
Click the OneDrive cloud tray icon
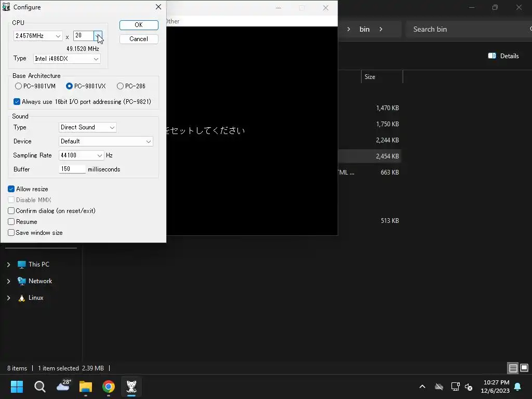[439, 387]
